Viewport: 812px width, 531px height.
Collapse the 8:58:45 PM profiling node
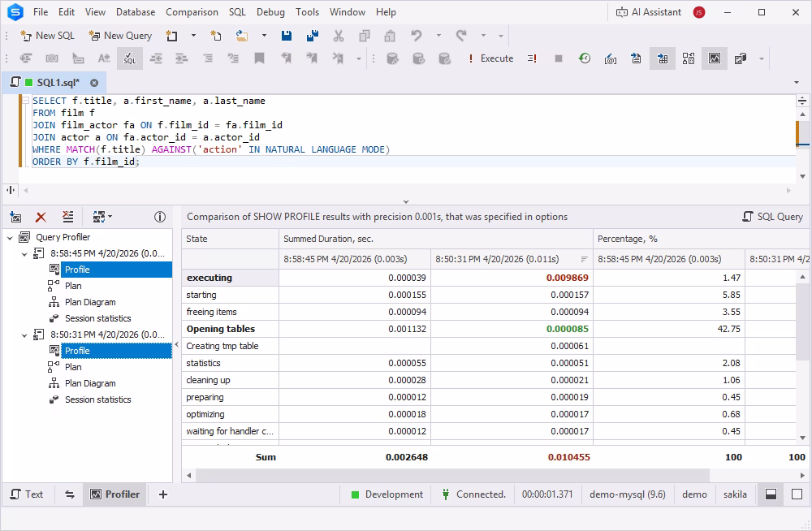[x=24, y=254]
